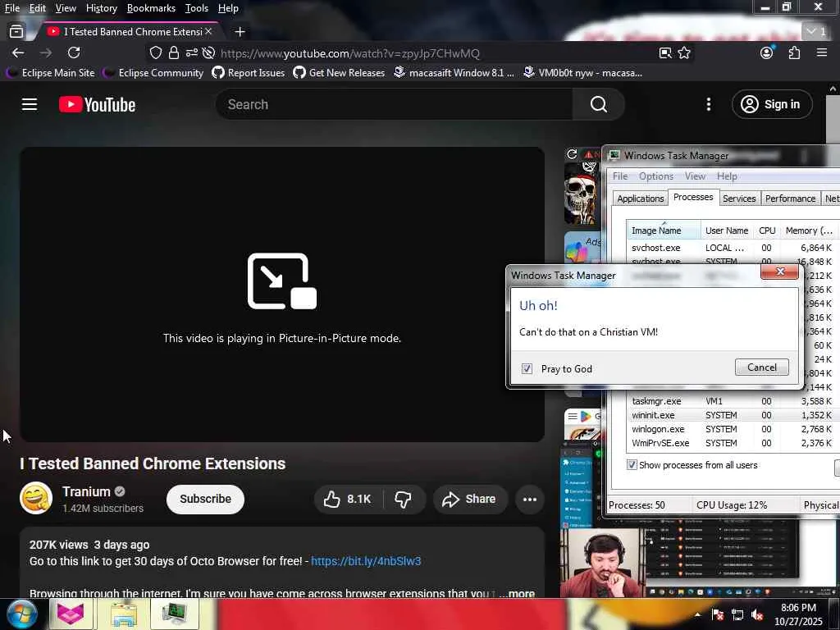Screen dimensions: 840x630
Task: Subscribe to the Tranium channel
Action: 205,500
